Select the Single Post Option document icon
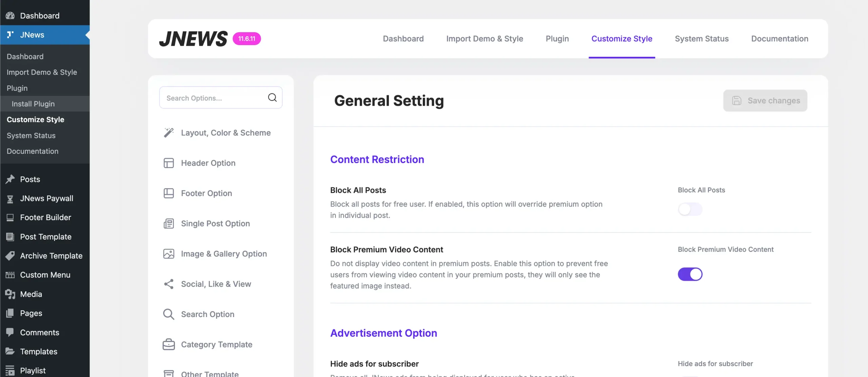This screenshot has height=377, width=868. coord(169,224)
